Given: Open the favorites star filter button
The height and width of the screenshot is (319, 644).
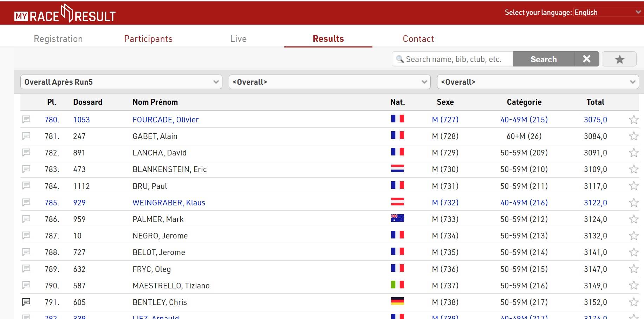Looking at the screenshot, I should pyautogui.click(x=619, y=59).
